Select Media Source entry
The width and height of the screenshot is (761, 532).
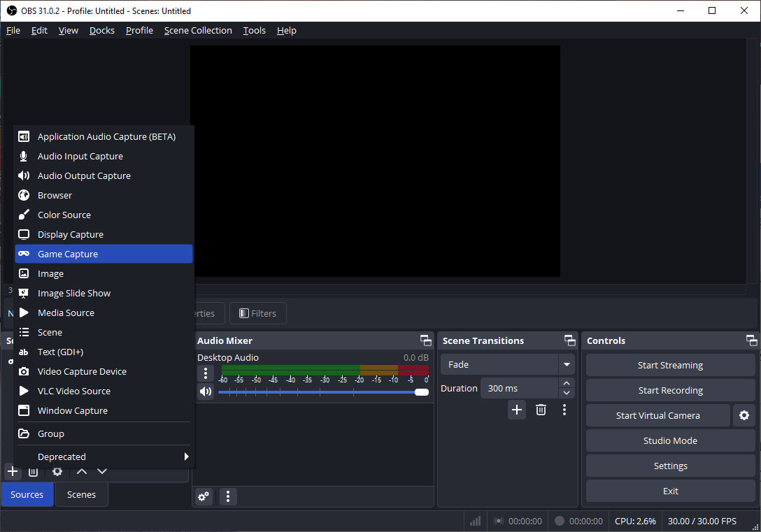click(x=104, y=312)
